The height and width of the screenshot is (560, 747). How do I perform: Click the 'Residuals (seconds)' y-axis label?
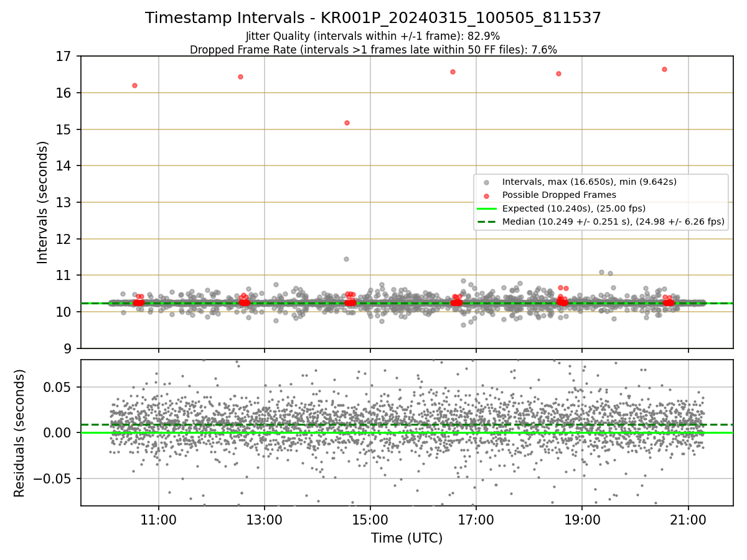[20, 433]
